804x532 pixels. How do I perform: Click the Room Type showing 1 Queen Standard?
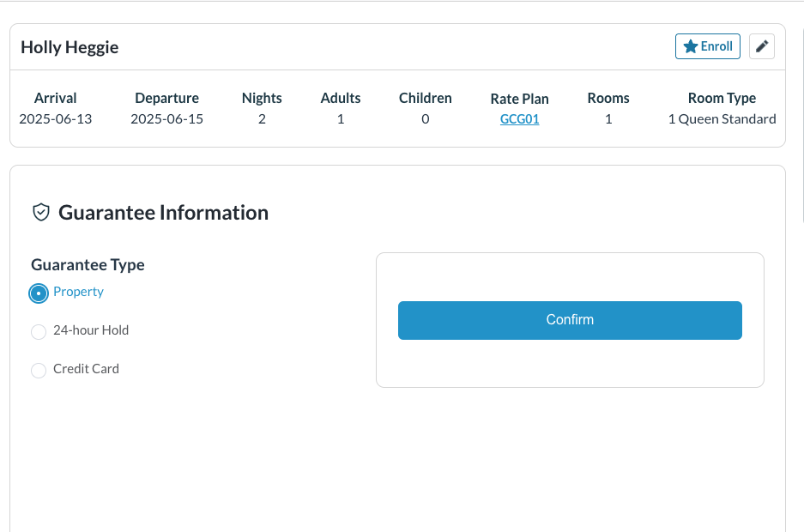tap(722, 118)
